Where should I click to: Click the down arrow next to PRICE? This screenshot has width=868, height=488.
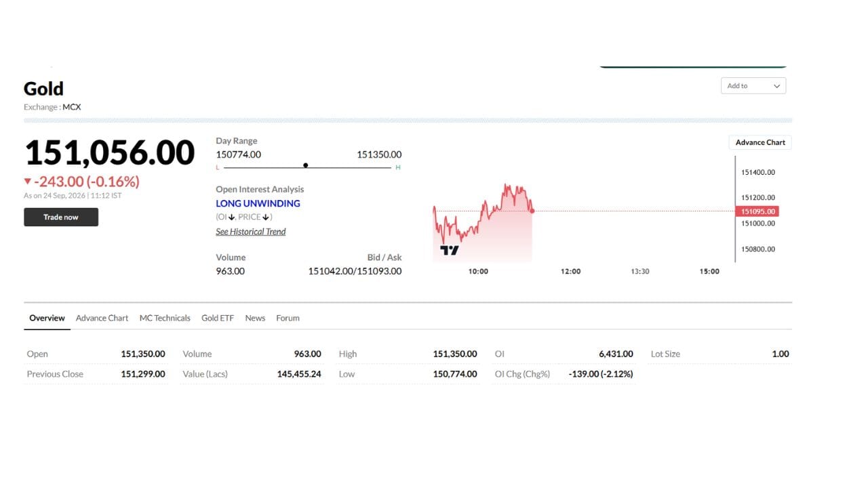pyautogui.click(x=266, y=218)
